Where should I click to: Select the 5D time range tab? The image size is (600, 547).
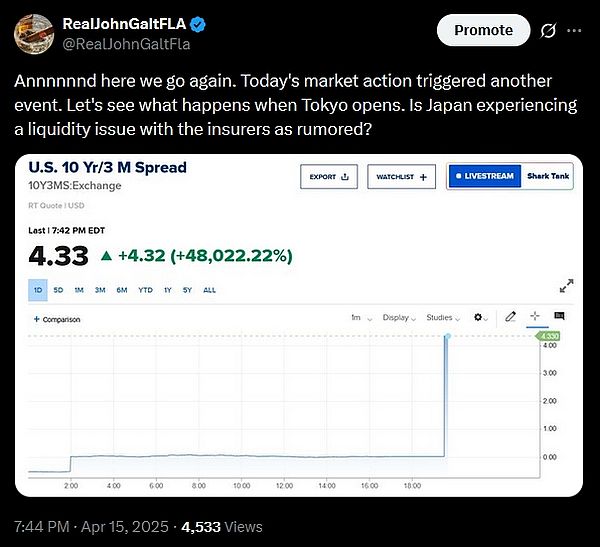tap(59, 289)
